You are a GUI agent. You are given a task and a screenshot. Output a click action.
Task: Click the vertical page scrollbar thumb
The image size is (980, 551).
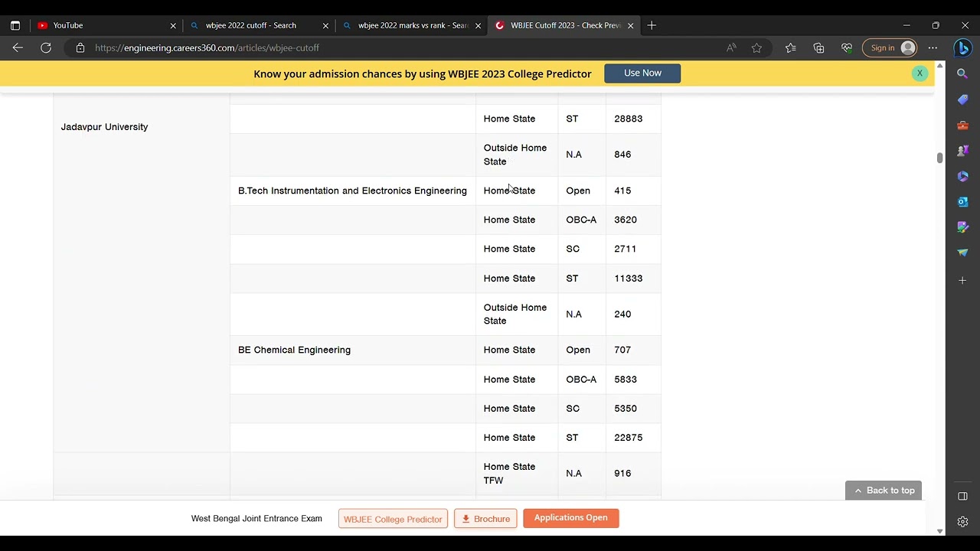pyautogui.click(x=939, y=158)
